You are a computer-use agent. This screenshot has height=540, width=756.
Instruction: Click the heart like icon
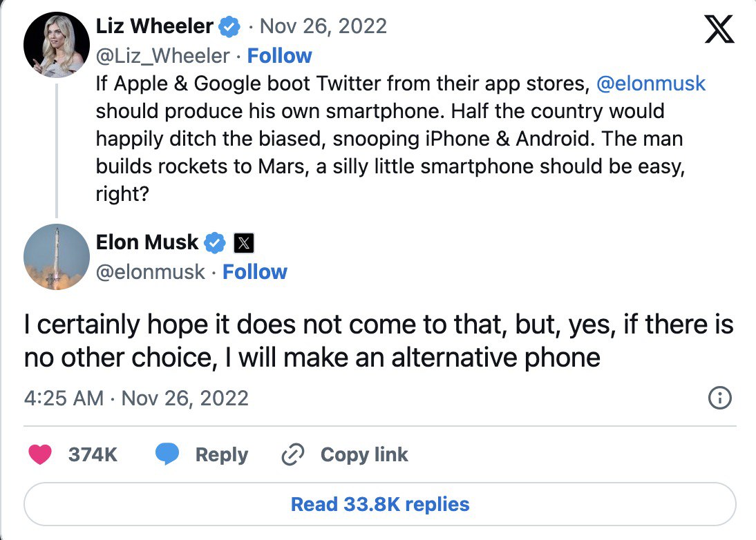41,454
